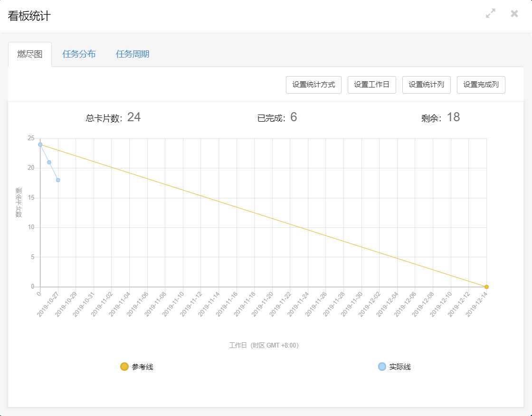Viewport: 532px width, 416px height.
Task: Switch to the 燃尽图 tab
Action: point(30,54)
